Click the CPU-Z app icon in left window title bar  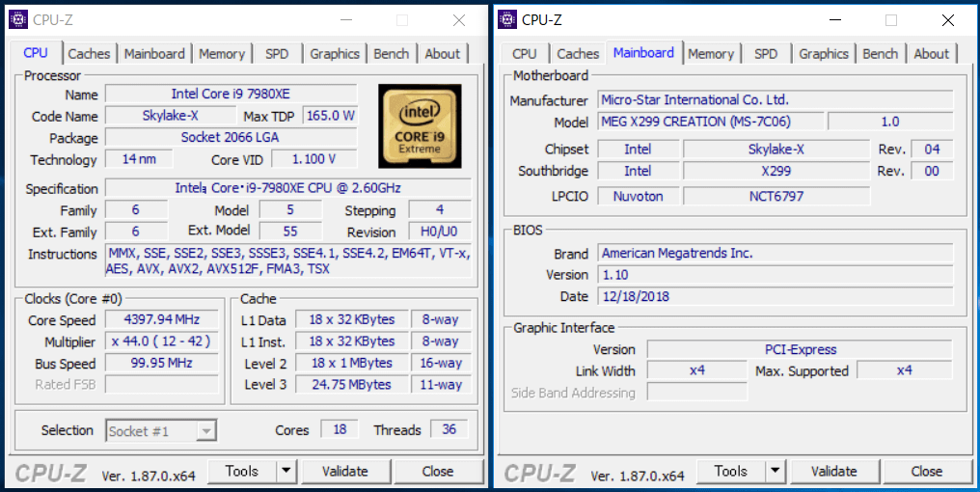(18, 20)
